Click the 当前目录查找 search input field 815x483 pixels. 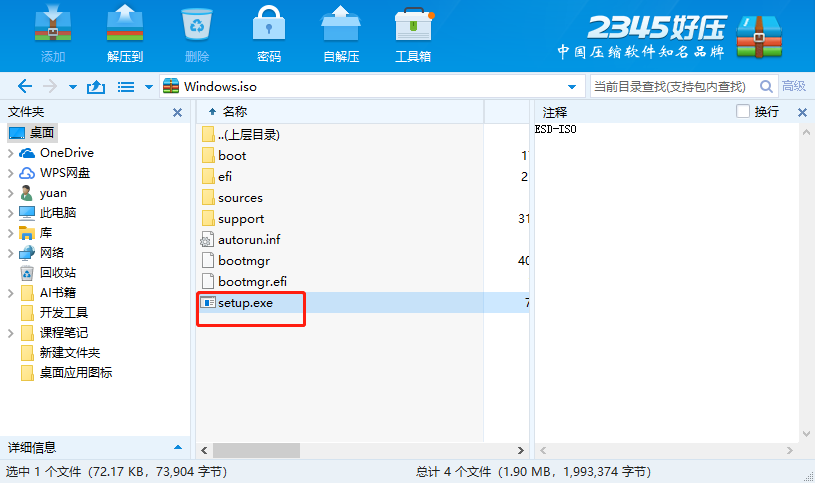675,86
